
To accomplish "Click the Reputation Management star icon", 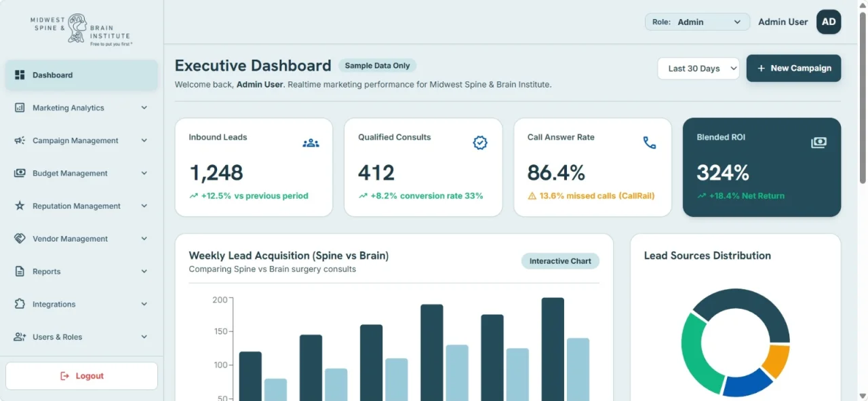I will pyautogui.click(x=20, y=206).
